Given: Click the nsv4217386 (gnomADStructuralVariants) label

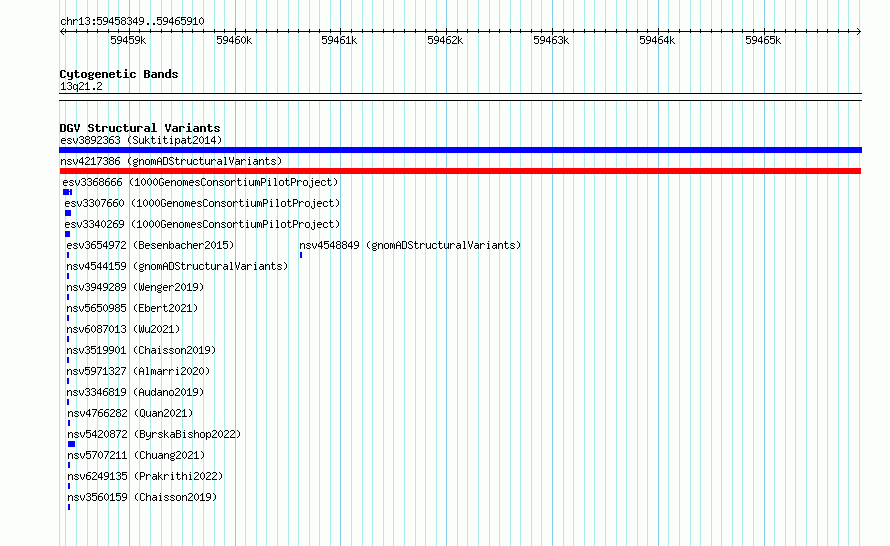Looking at the screenshot, I should tap(171, 161).
